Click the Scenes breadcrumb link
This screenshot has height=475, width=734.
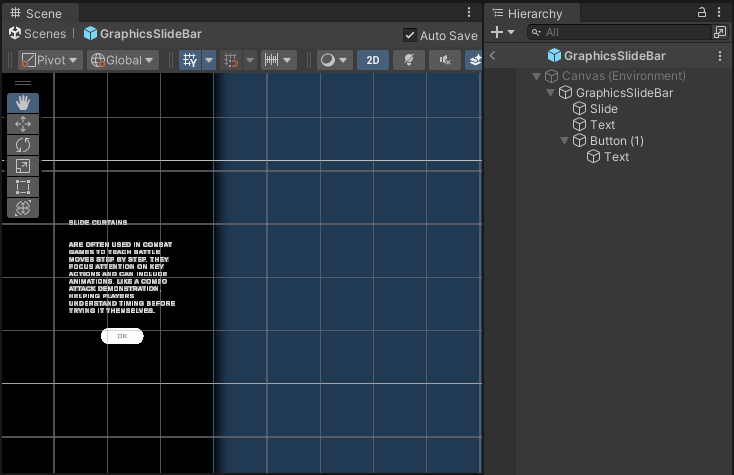[x=37, y=34]
